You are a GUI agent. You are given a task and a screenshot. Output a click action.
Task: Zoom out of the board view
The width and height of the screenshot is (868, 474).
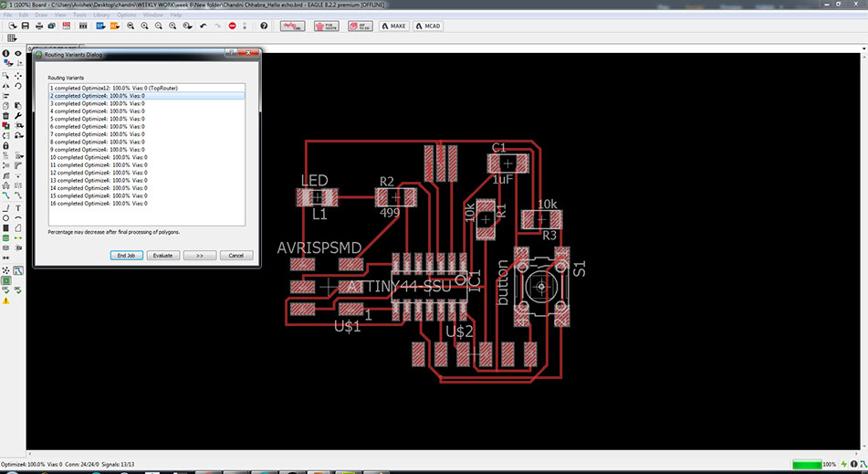tap(158, 26)
